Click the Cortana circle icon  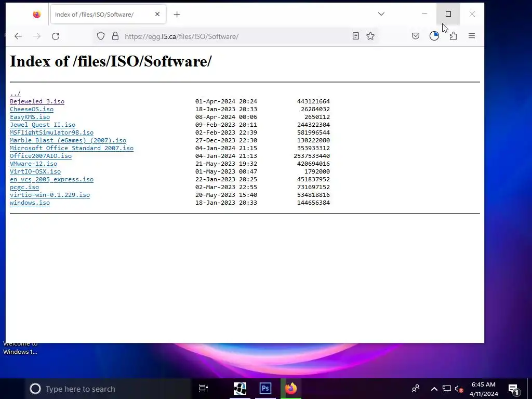35,389
